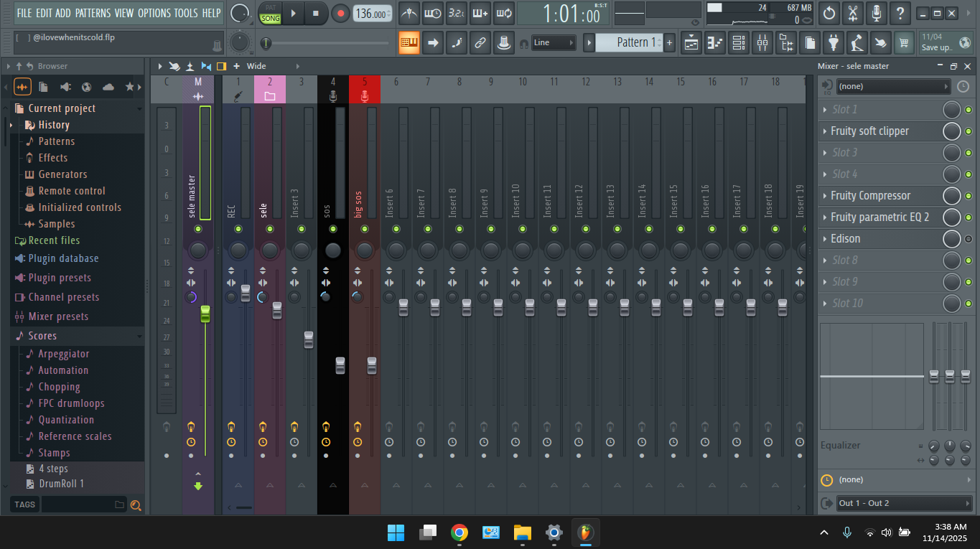The image size is (980, 549).
Task: Click the search magnifier icon beside TAGS
Action: click(x=136, y=505)
